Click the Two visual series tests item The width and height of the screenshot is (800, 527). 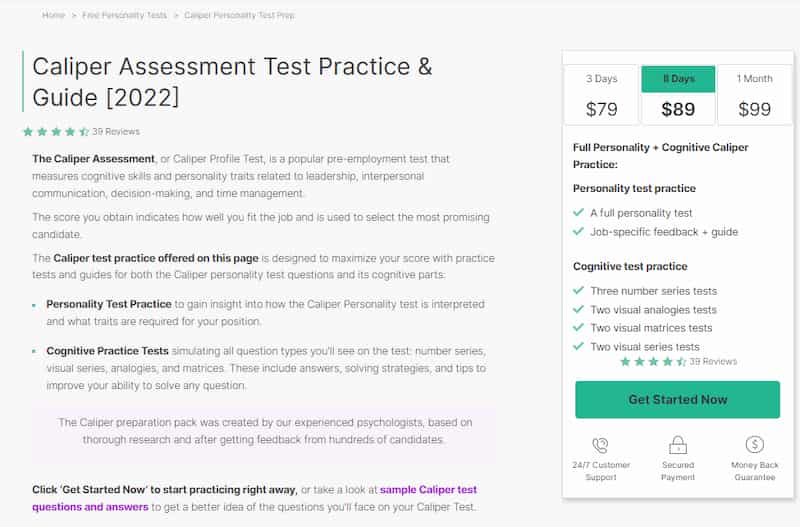tap(645, 346)
